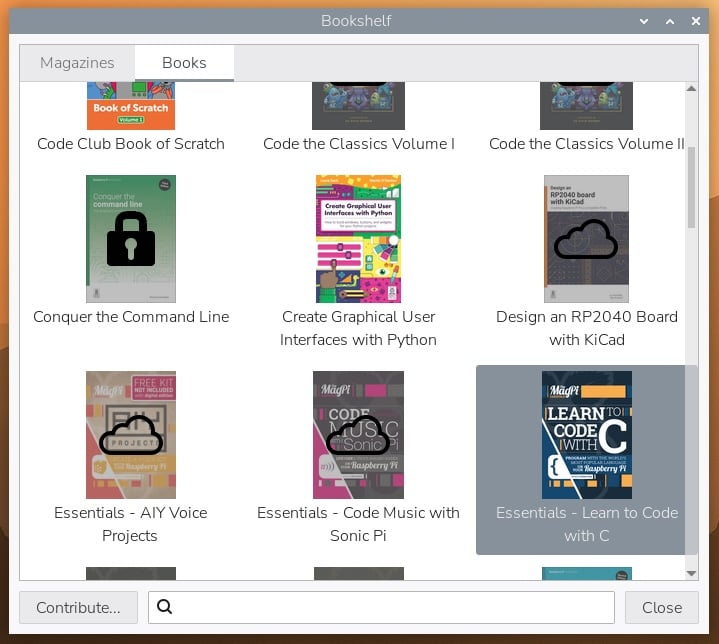Click the scrollbar down arrow

[690, 573]
